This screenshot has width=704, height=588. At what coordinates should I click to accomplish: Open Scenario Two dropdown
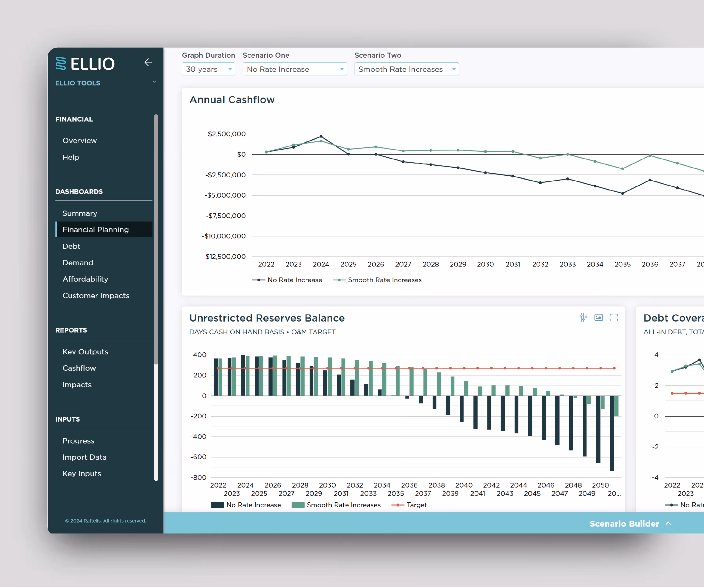coord(406,69)
